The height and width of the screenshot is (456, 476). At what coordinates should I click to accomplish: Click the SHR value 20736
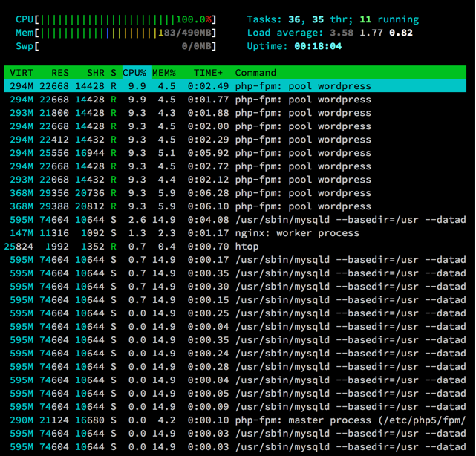[x=90, y=193]
